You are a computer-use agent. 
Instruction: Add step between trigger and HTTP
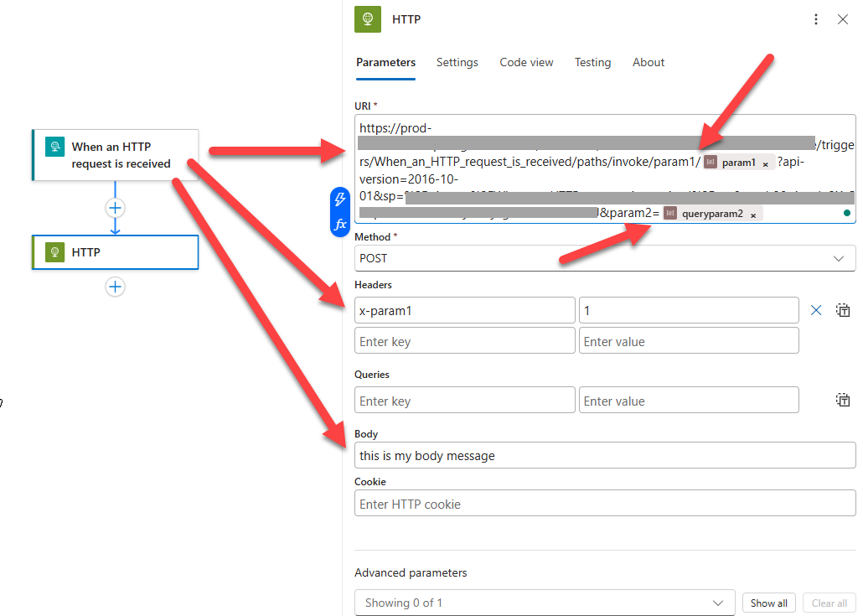[x=115, y=208]
